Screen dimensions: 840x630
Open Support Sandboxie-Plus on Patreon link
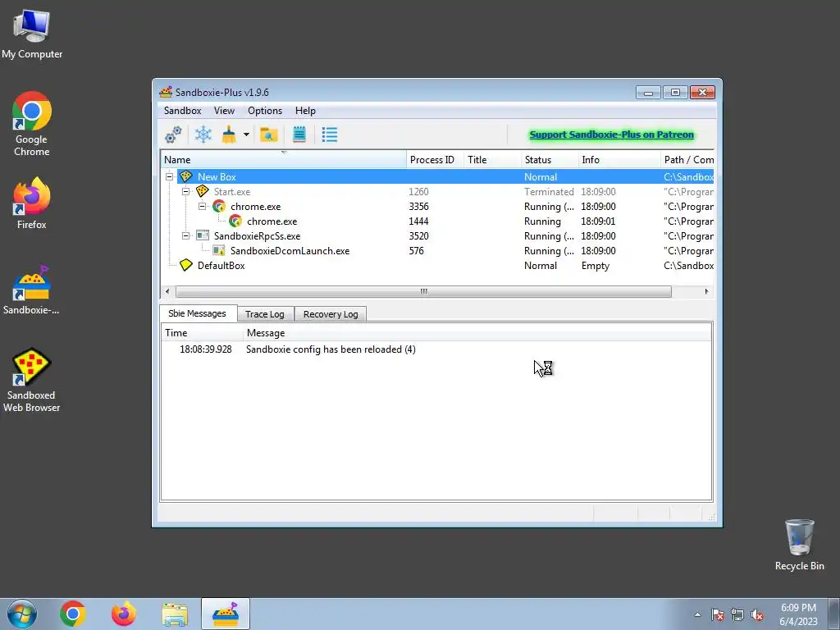pos(611,135)
